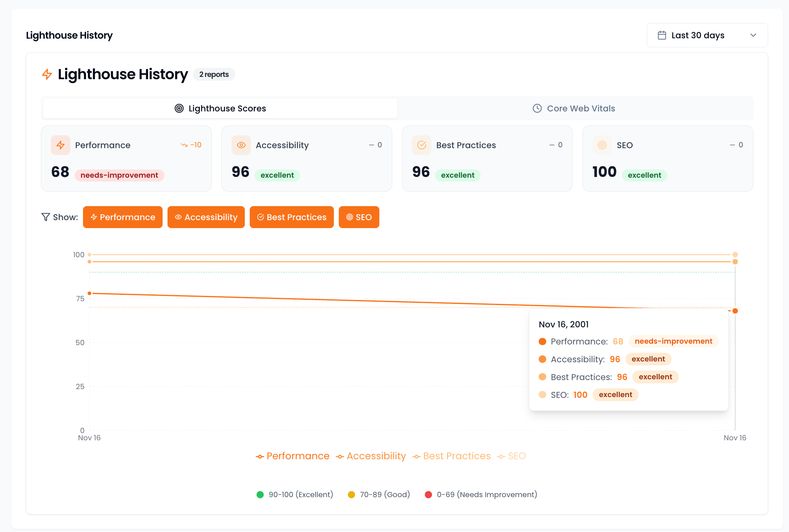This screenshot has width=789, height=532.
Task: Click the calendar icon in date range selector
Action: [x=662, y=35]
